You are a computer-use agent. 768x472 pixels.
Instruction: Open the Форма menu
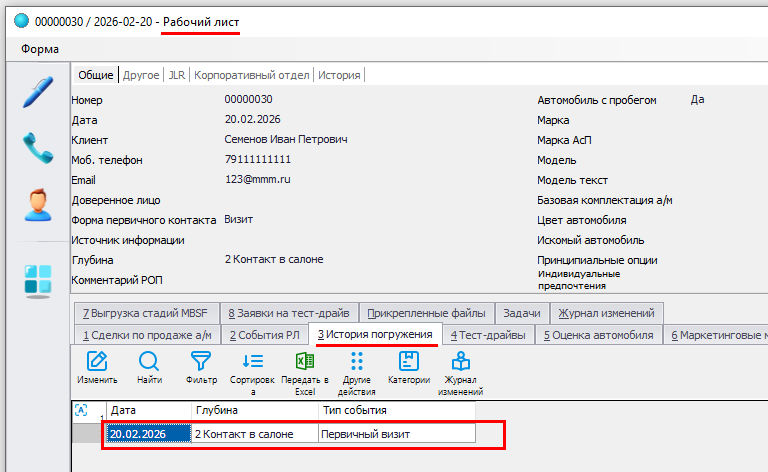[39, 49]
